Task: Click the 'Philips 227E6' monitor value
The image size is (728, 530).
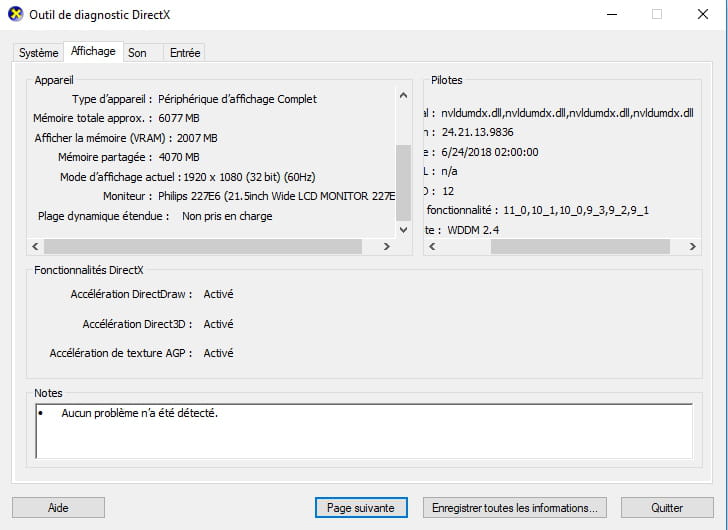Action: (x=276, y=196)
